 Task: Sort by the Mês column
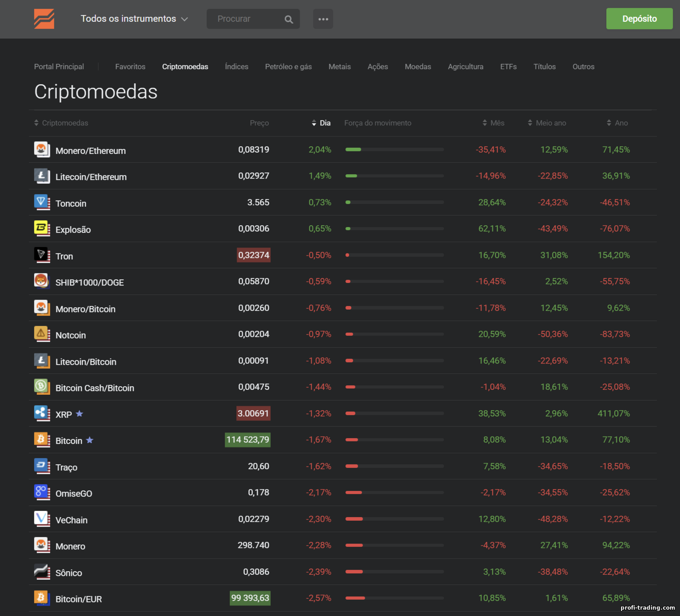[x=493, y=123]
